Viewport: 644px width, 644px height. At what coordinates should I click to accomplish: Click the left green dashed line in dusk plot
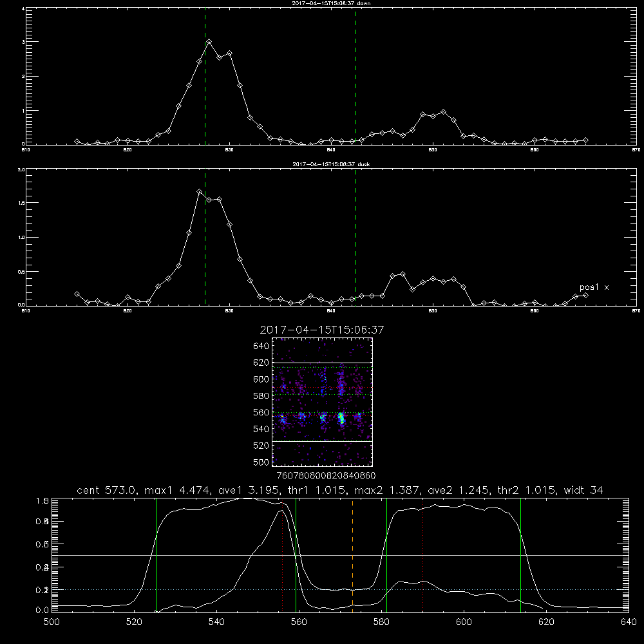(x=205, y=238)
